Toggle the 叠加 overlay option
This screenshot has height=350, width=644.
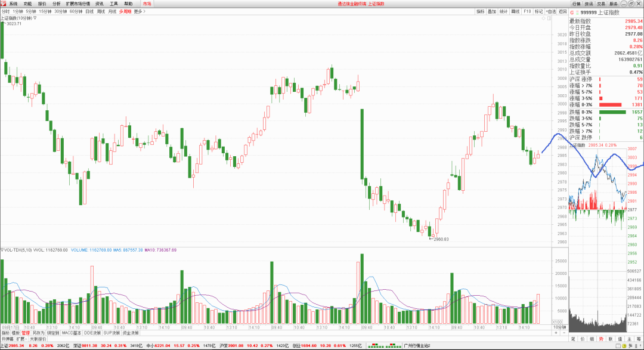click(x=491, y=11)
